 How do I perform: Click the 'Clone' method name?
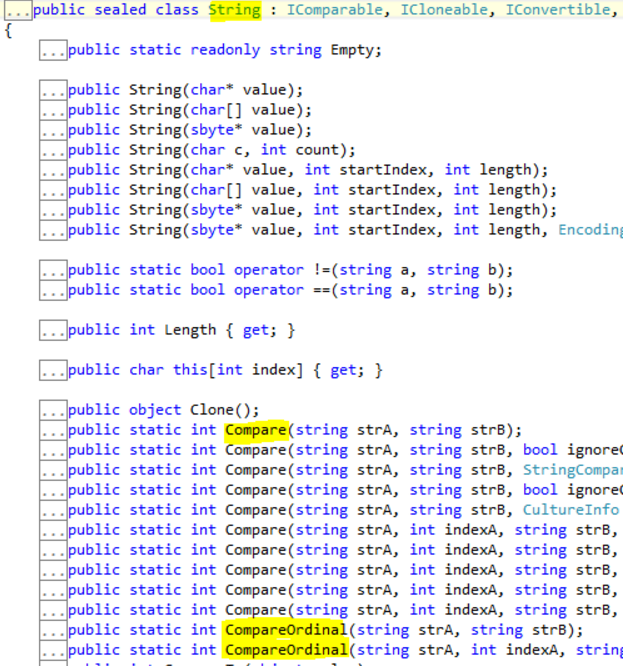point(212,410)
